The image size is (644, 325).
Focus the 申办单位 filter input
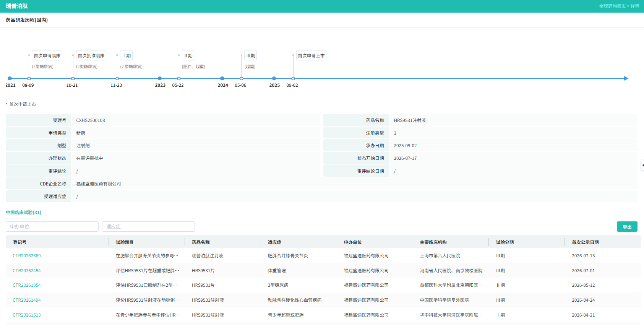click(x=52, y=227)
